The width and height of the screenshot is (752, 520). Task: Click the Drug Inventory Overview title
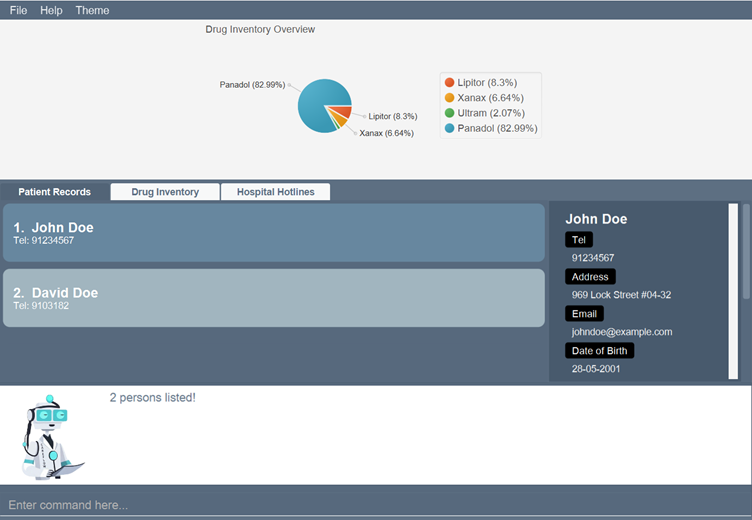(x=260, y=29)
